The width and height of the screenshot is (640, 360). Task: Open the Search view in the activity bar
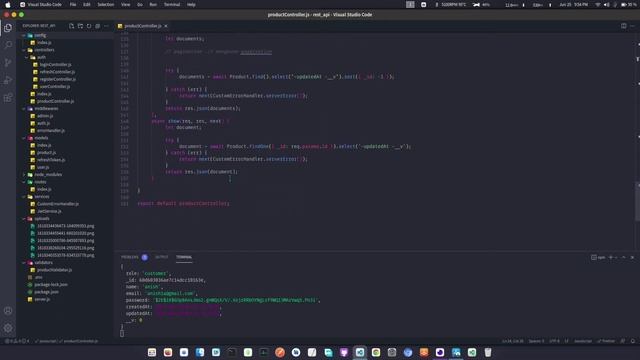(8, 45)
